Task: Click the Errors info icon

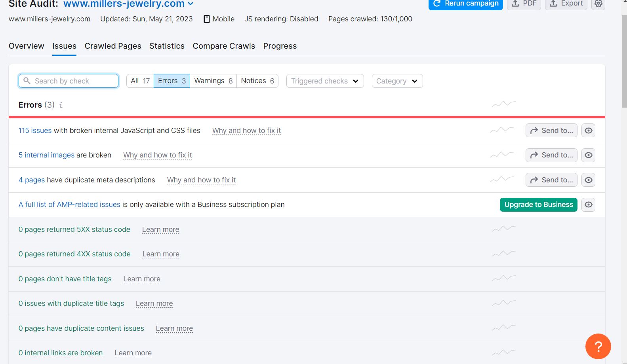Action: [61, 105]
